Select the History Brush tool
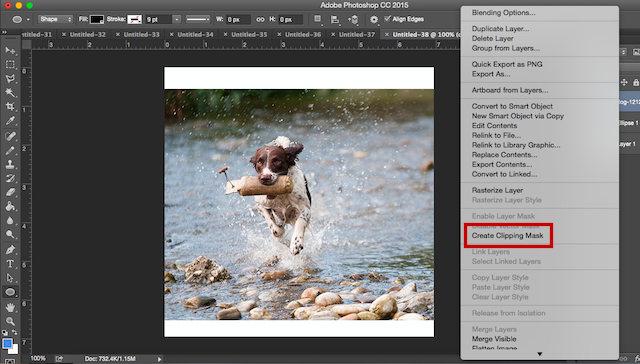The height and width of the screenshot is (364, 640). pos(10,178)
